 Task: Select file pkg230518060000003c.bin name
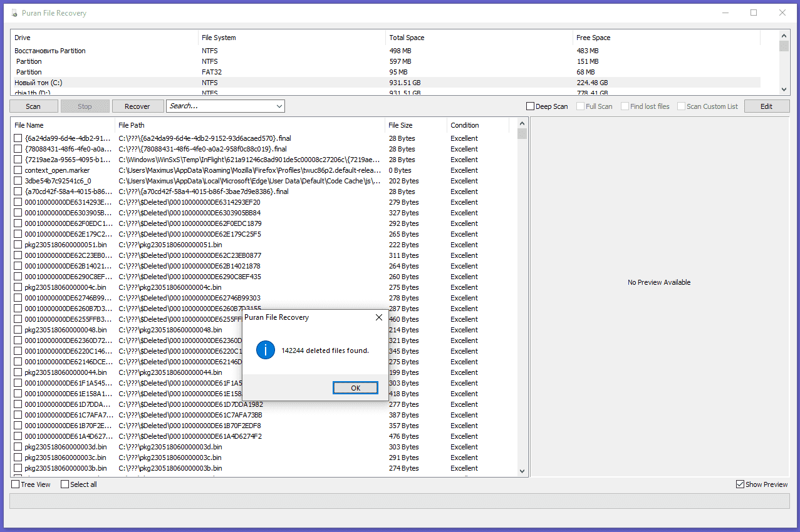pyautogui.click(x=66, y=458)
